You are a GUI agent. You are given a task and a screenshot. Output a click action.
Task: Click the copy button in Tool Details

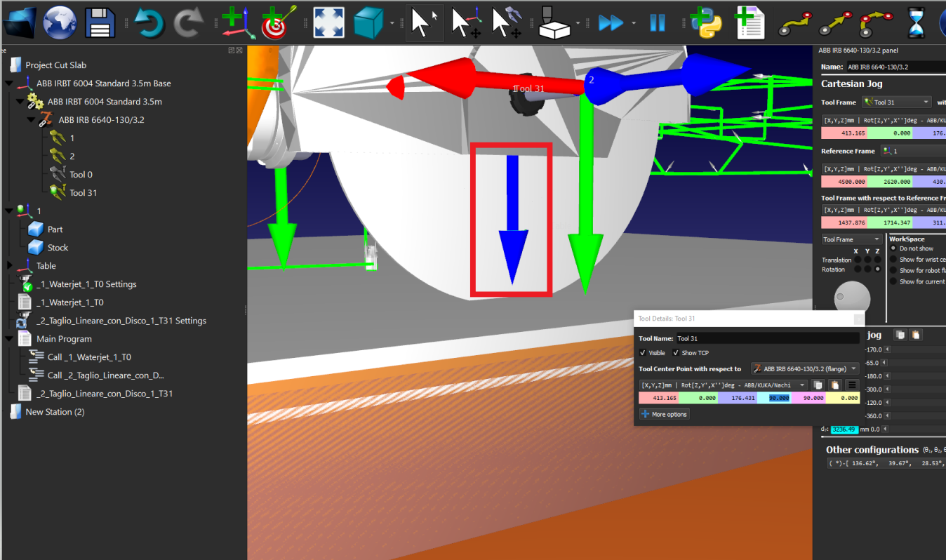pos(818,385)
